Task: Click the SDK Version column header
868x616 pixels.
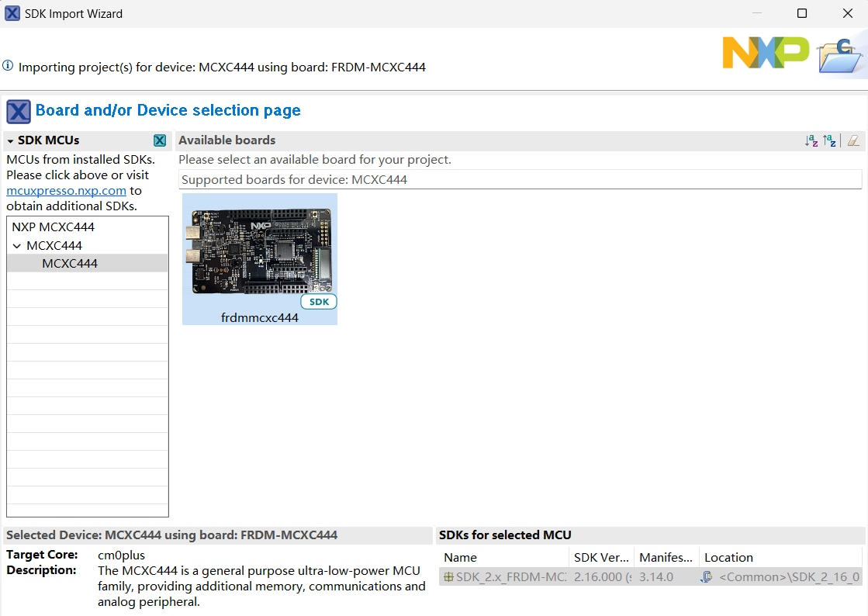Action: pyautogui.click(x=601, y=558)
